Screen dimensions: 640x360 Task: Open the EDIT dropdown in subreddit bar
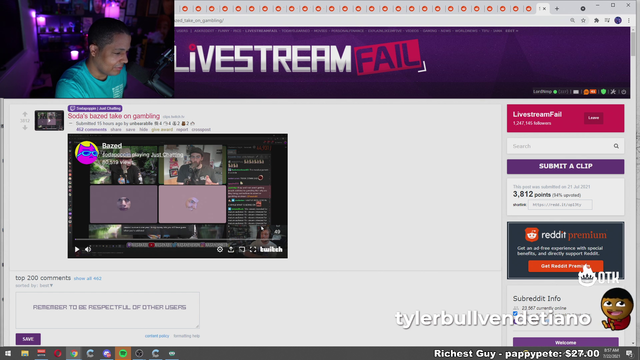[x=511, y=31]
